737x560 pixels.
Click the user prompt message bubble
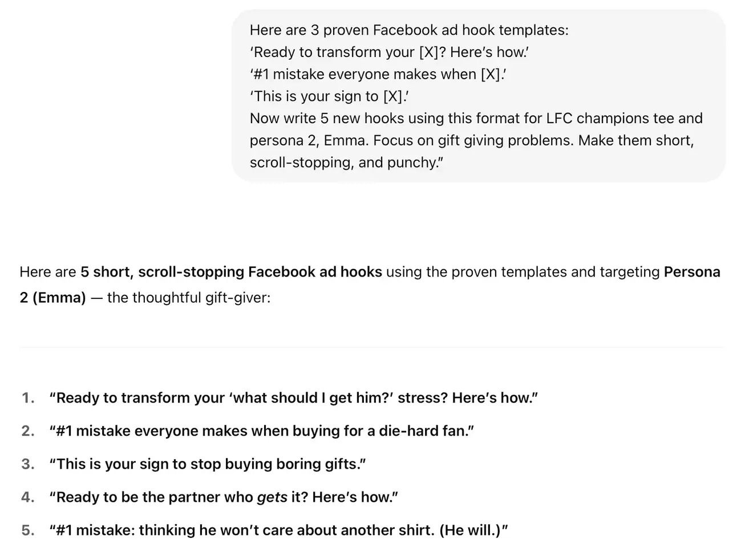point(479,96)
